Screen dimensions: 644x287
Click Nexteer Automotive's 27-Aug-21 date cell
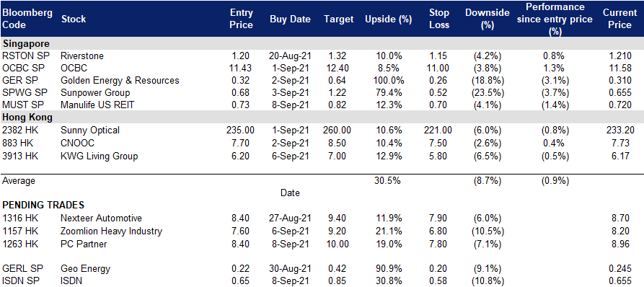pyautogui.click(x=290, y=218)
